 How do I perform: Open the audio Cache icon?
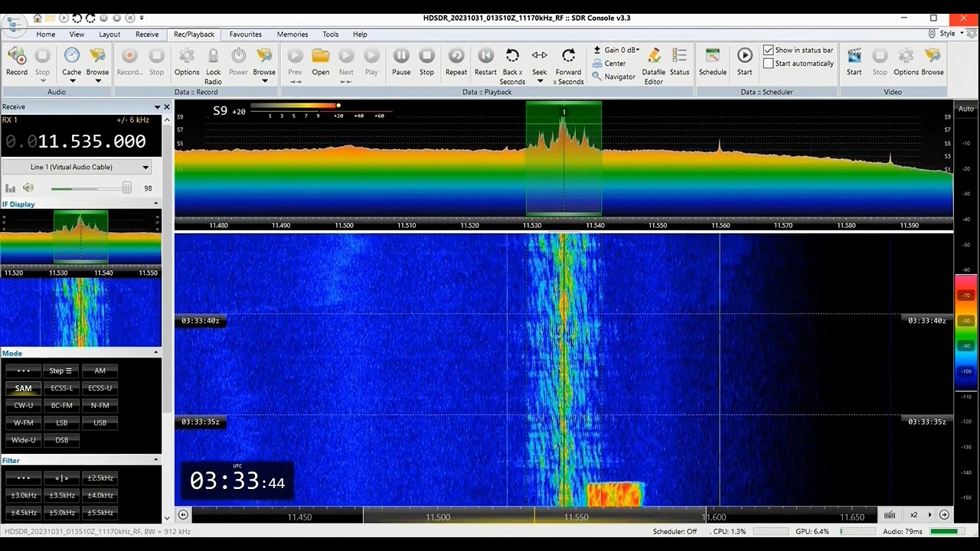pos(71,57)
